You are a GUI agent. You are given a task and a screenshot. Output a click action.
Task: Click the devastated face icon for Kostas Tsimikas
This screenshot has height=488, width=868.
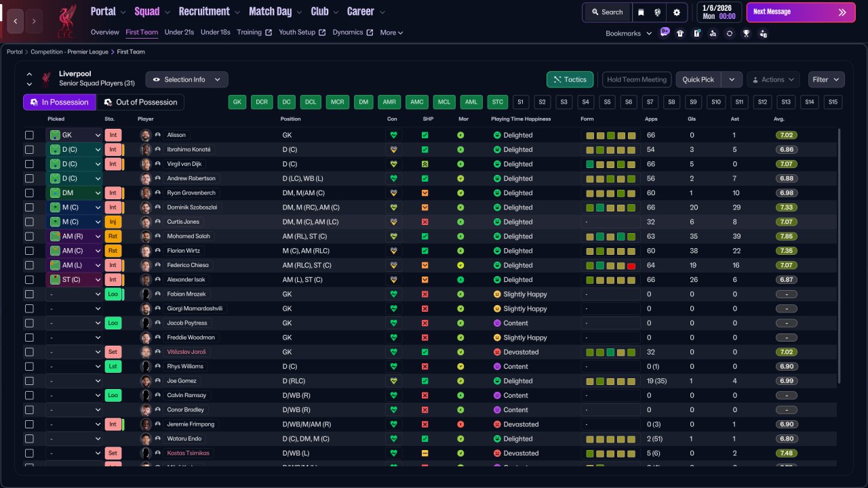(497, 453)
